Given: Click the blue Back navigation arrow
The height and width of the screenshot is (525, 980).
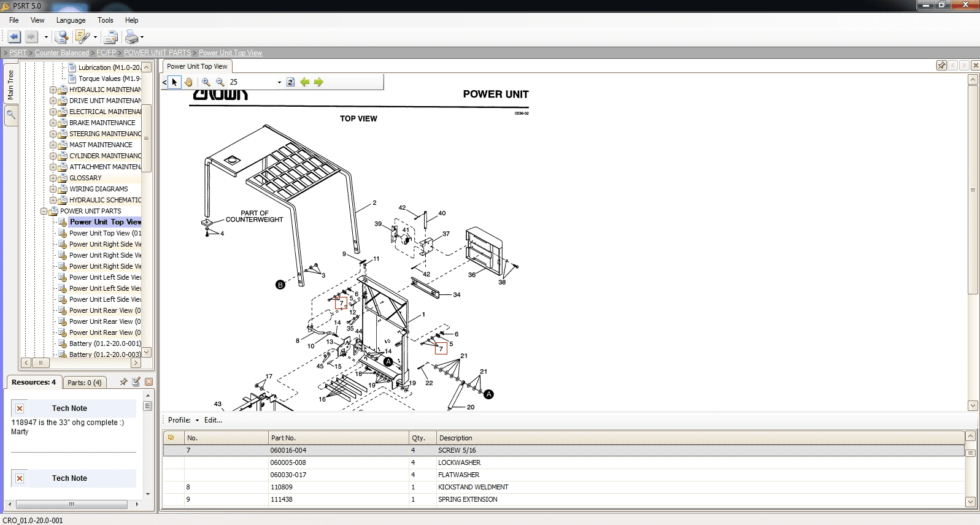Looking at the screenshot, I should coord(14,37).
